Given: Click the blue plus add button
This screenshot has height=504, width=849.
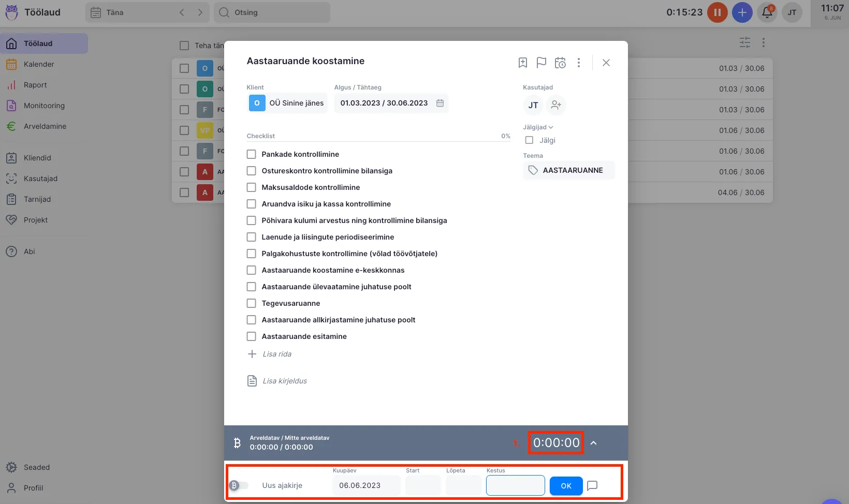Looking at the screenshot, I should [x=742, y=12].
